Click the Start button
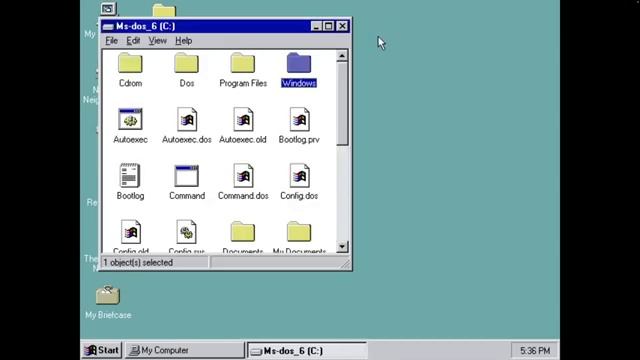The height and width of the screenshot is (360, 640). (x=102, y=350)
